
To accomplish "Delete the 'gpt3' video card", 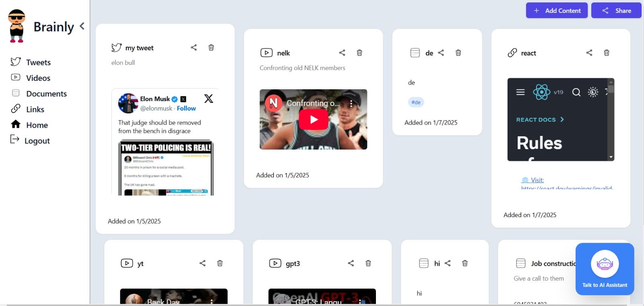I will pyautogui.click(x=368, y=263).
